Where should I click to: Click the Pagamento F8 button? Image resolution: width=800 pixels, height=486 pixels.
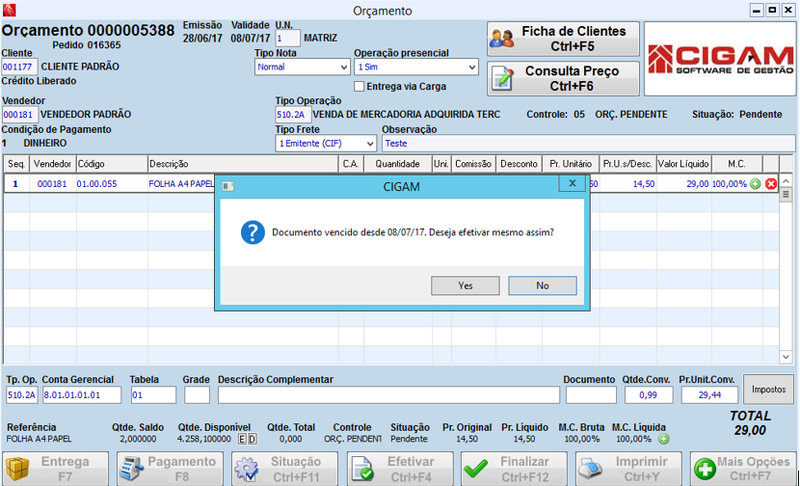[170, 468]
